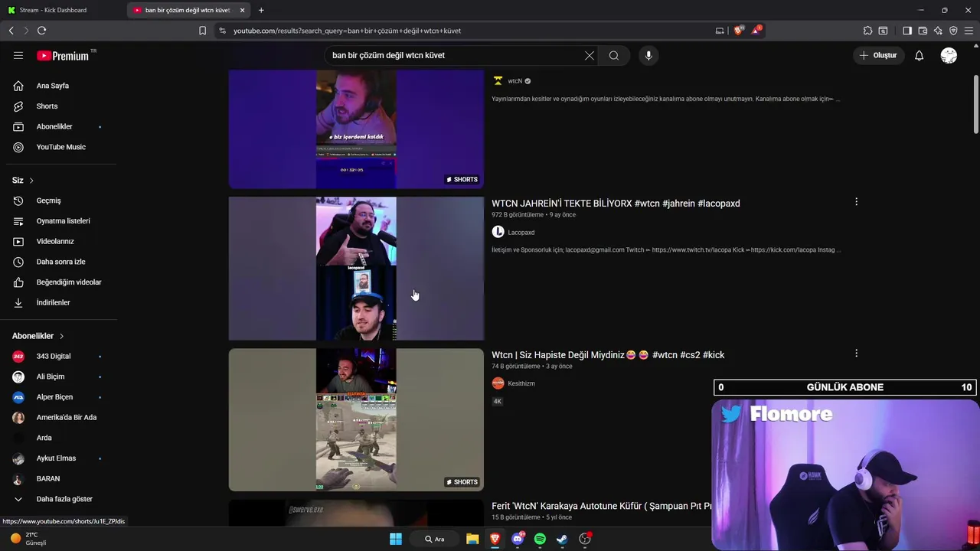Bookmark this page icon

pyautogui.click(x=202, y=31)
